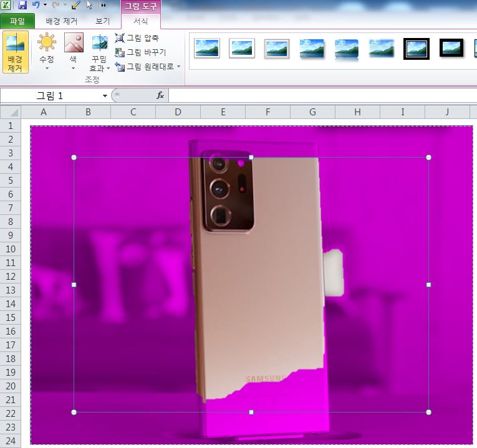Apply the double black frame picture style
This screenshot has height=448, width=477.
pyautogui.click(x=417, y=49)
